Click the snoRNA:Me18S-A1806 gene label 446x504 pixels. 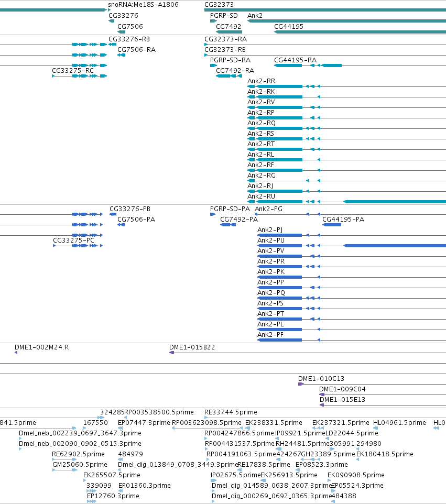click(x=143, y=5)
